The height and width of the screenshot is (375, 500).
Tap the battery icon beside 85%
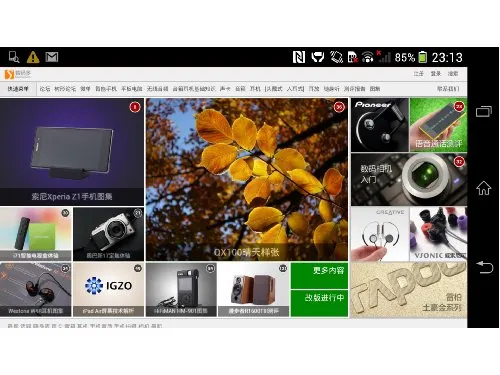[422, 57]
